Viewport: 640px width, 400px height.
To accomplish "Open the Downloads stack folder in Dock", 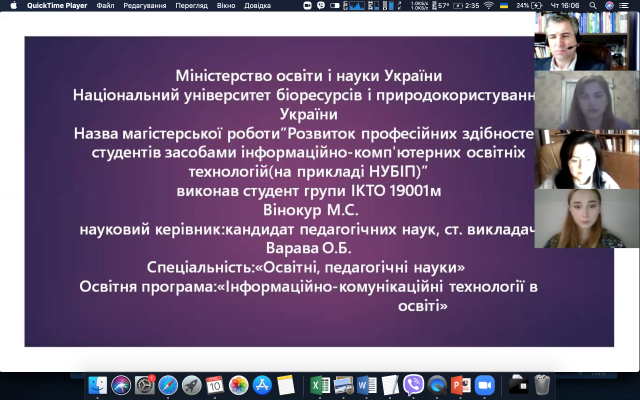I will coord(518,385).
